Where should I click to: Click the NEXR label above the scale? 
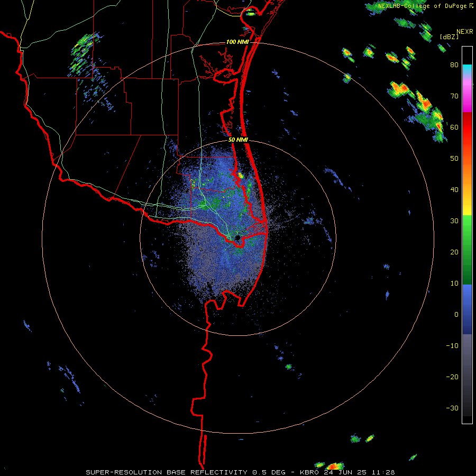click(x=465, y=31)
